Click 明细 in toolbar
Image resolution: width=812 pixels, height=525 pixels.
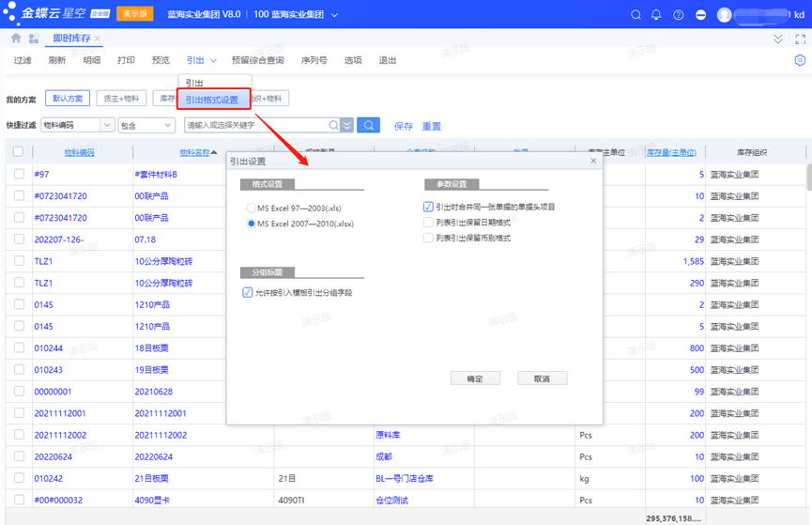[92, 60]
